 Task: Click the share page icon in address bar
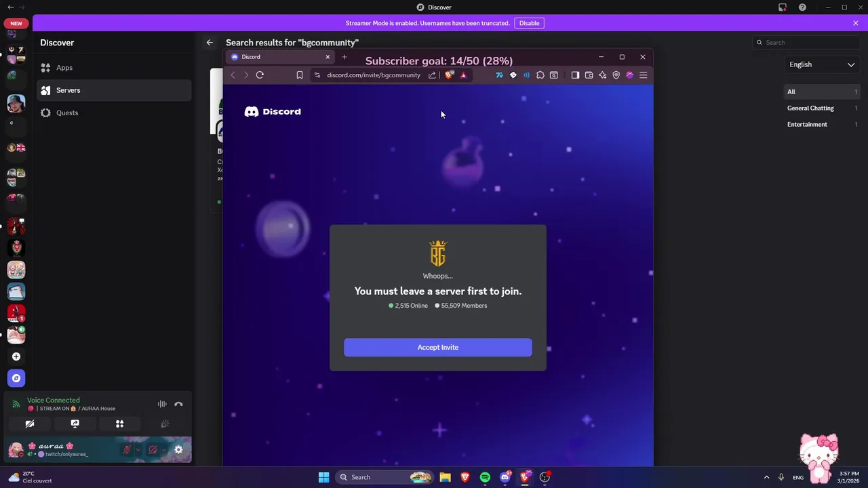coord(432,75)
